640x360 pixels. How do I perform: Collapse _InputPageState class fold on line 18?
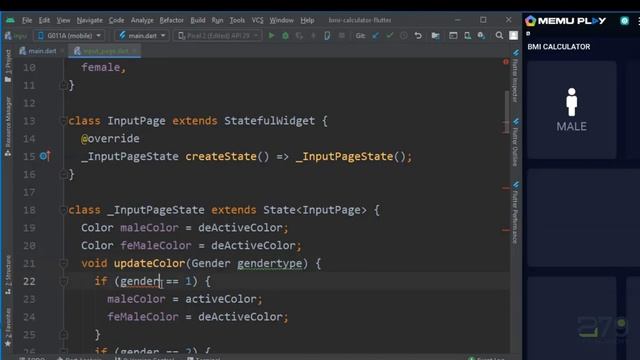coord(63,210)
